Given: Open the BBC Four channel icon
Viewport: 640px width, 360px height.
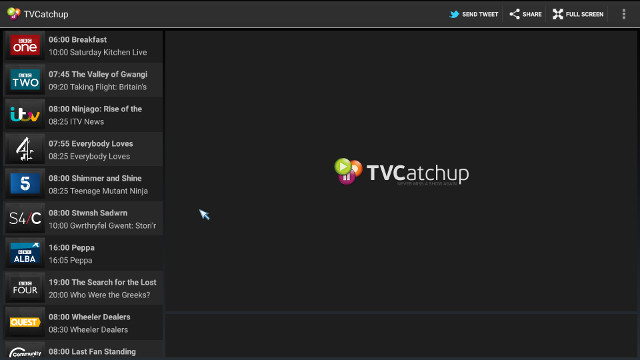Looking at the screenshot, I should [x=25, y=288].
